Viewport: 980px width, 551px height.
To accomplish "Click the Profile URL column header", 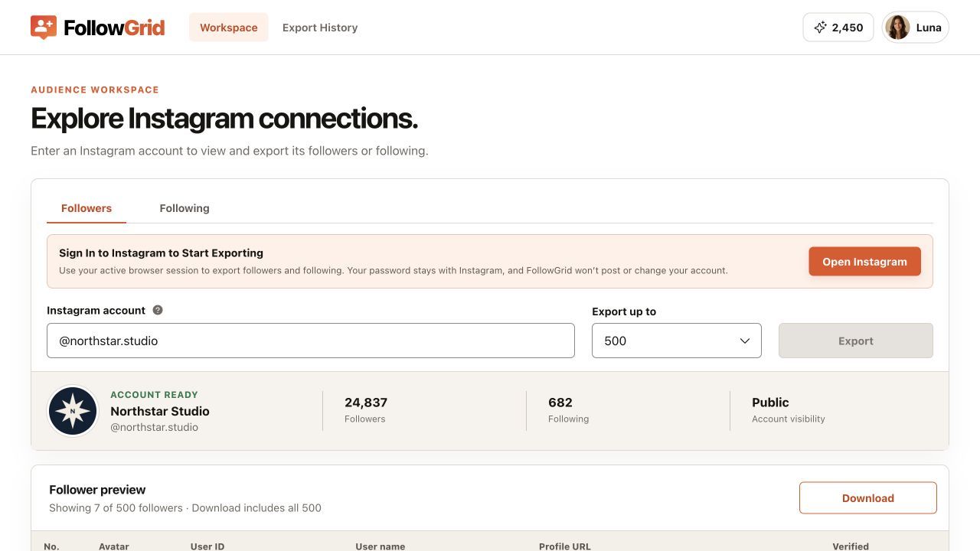I will (565, 546).
